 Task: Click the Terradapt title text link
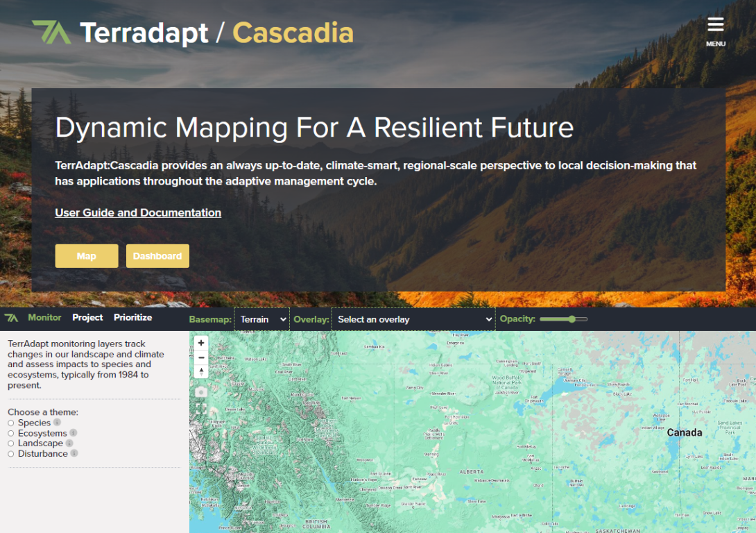[x=144, y=33]
